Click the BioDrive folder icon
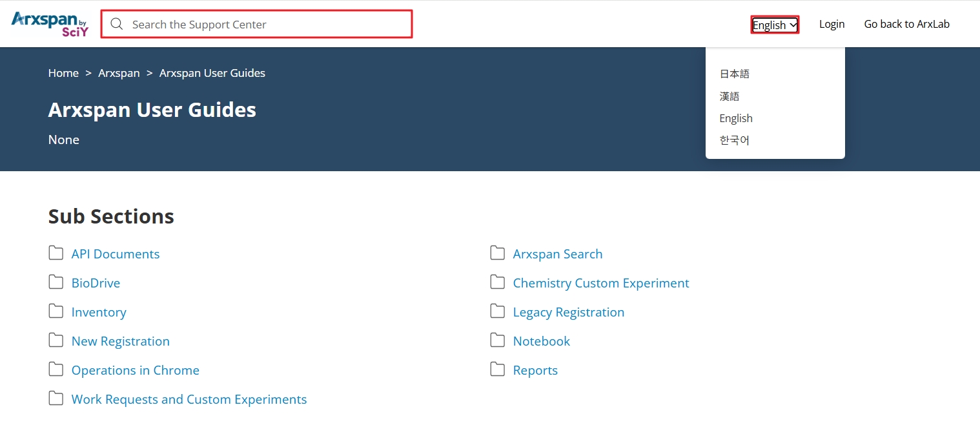980x427 pixels. (x=56, y=282)
